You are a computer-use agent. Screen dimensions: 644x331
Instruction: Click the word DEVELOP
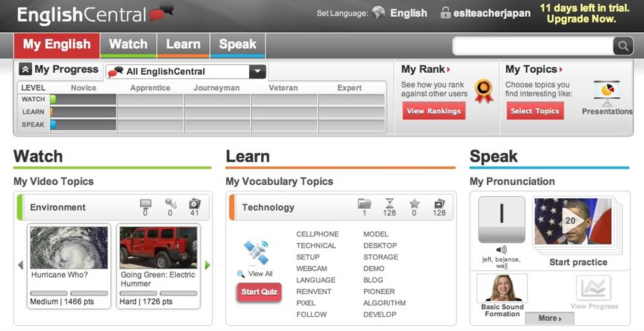[x=380, y=314]
